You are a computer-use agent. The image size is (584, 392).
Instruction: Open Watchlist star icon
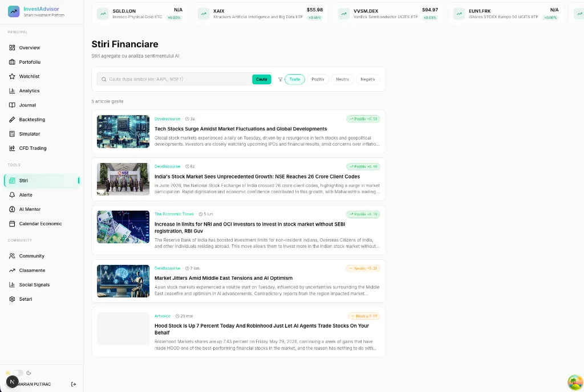point(12,76)
